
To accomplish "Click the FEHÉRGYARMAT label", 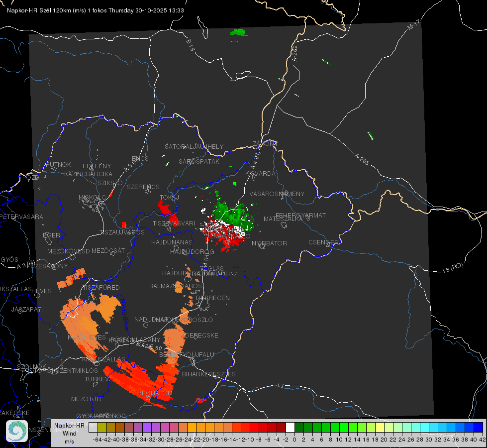I will [x=300, y=215].
